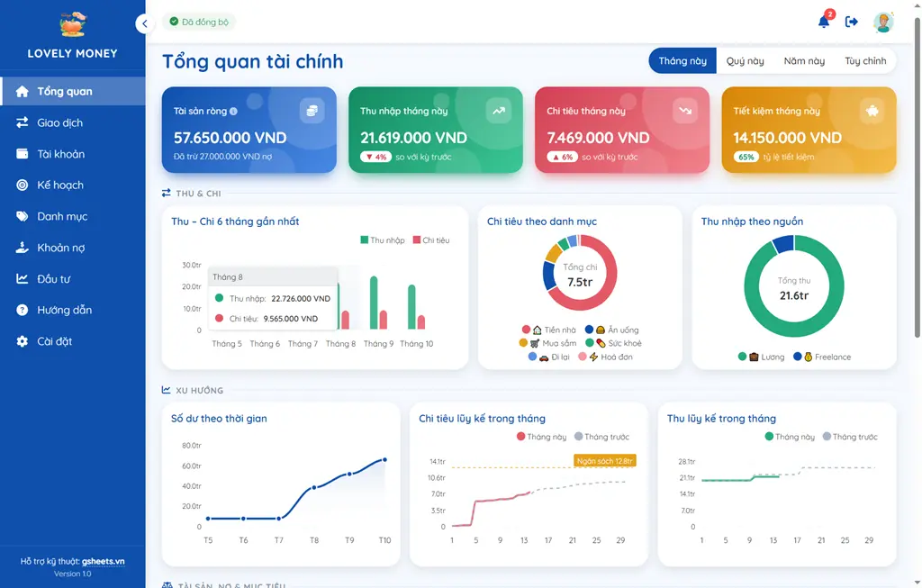Screen dimensions: 922x588
Task: Click the page vertical scrollbar
Action: (917, 176)
